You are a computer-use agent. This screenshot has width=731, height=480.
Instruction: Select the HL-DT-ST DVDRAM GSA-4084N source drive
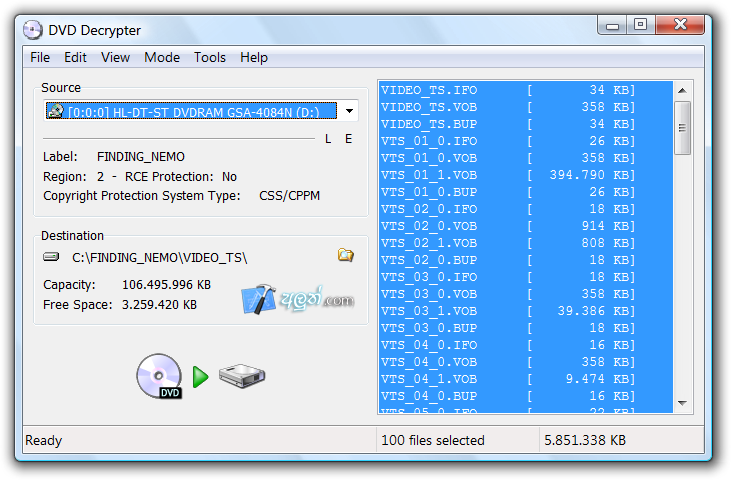pyautogui.click(x=191, y=111)
